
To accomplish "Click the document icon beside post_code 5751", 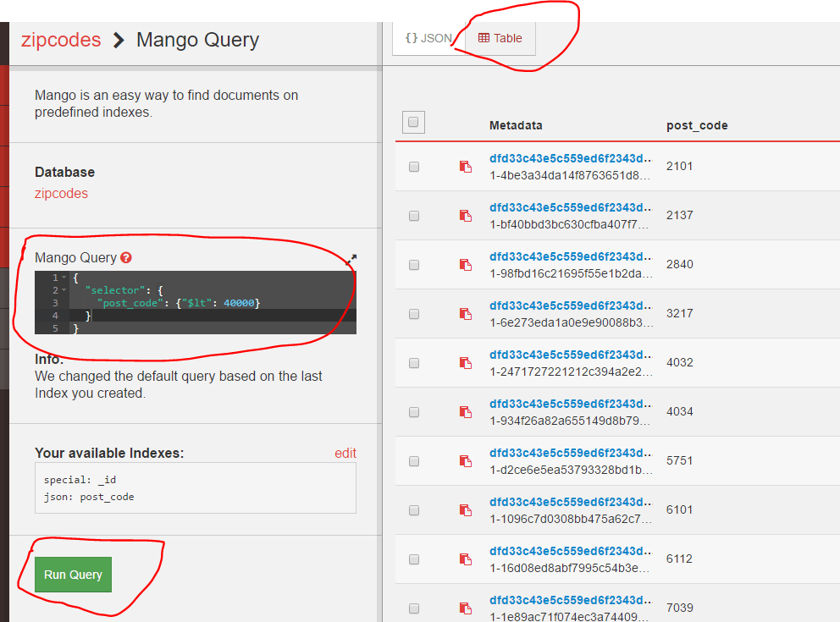I will click(464, 461).
